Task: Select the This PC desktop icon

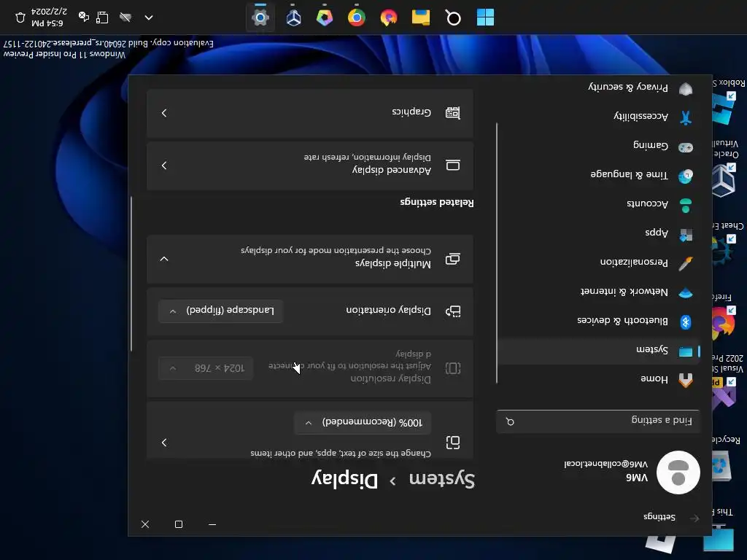Action: (721, 531)
